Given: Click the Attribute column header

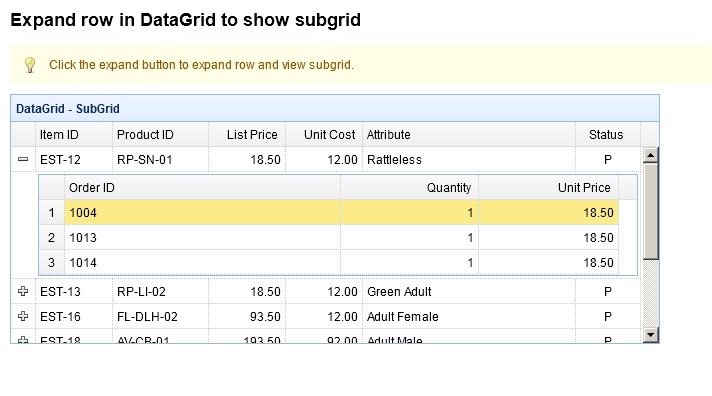Looking at the screenshot, I should tap(469, 134).
